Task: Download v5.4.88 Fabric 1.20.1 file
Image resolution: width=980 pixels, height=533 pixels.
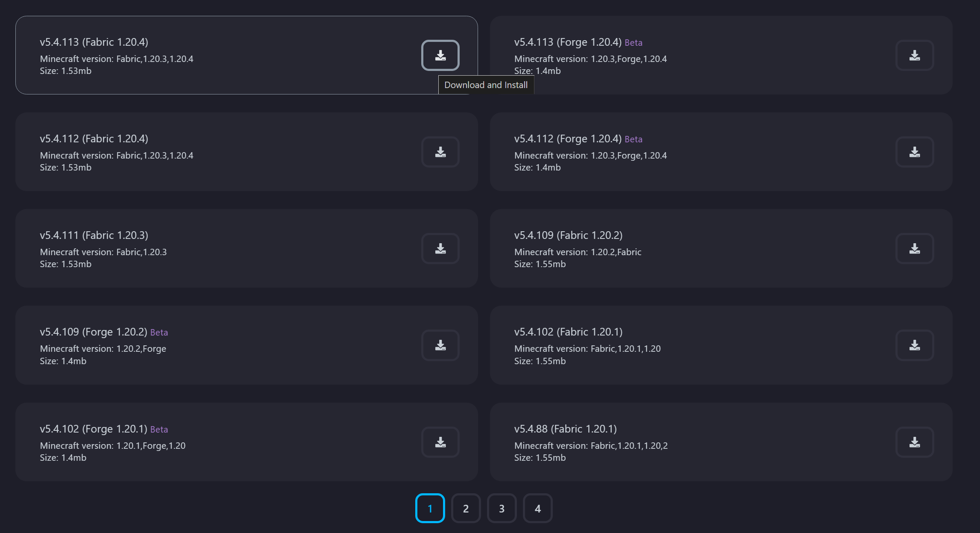Action: 914,442
